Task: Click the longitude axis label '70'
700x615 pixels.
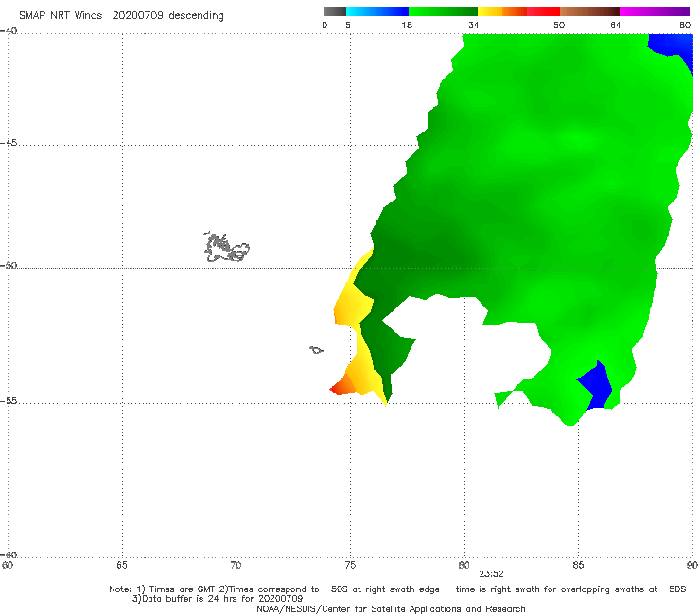Action: 236,565
